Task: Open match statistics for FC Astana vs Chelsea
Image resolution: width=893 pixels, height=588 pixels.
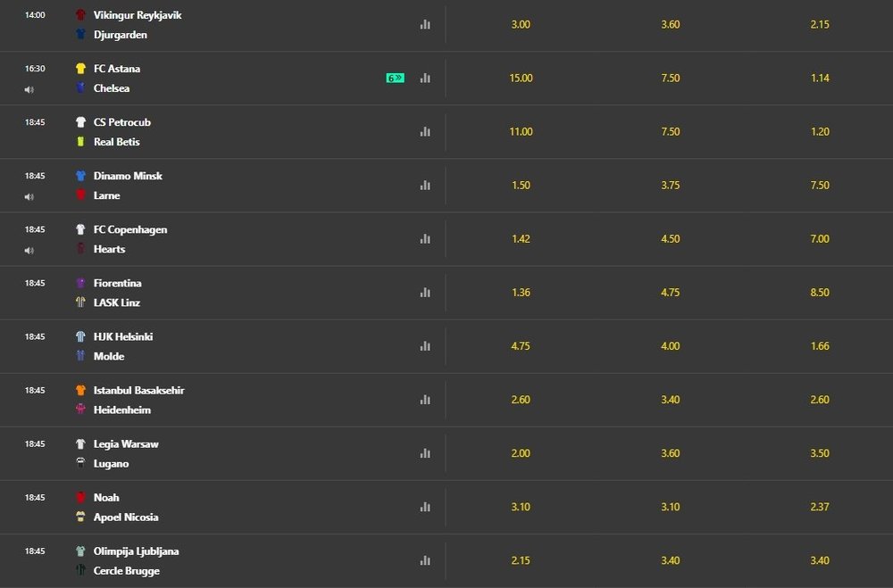Action: point(425,79)
